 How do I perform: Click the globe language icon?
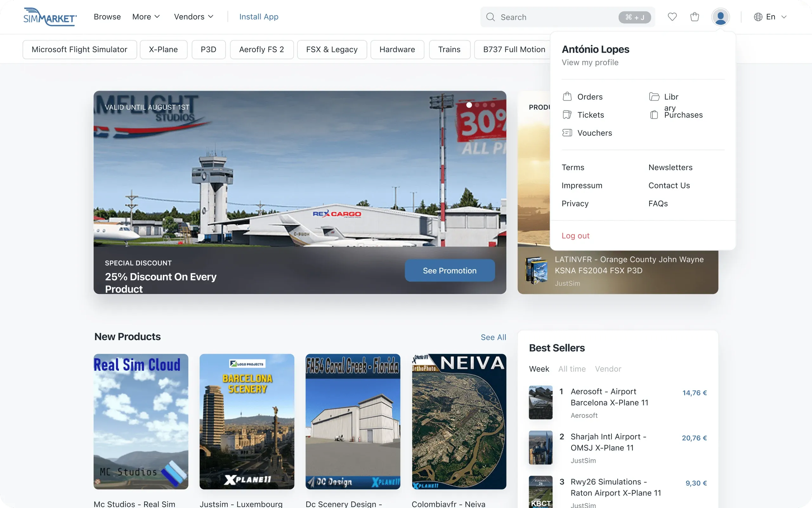[758, 17]
